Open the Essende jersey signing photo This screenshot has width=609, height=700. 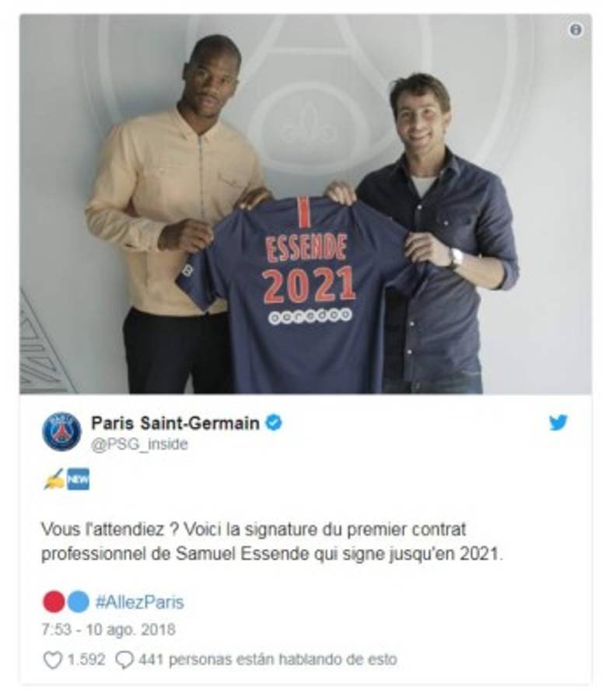coord(306,204)
